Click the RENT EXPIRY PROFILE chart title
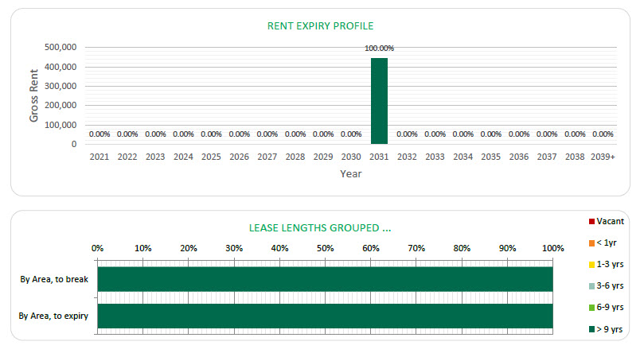Screen dimensions: 644x357 click(x=320, y=26)
